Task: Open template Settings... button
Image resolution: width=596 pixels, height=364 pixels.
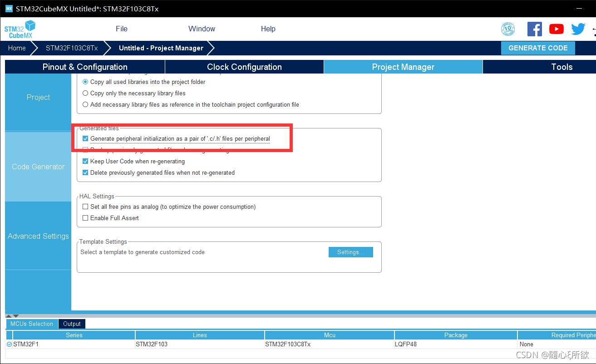Action: click(x=350, y=252)
